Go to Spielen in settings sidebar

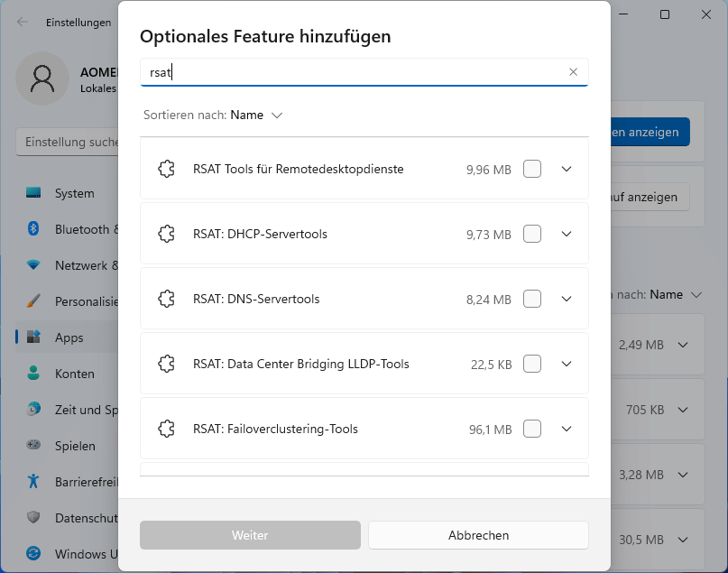(74, 446)
